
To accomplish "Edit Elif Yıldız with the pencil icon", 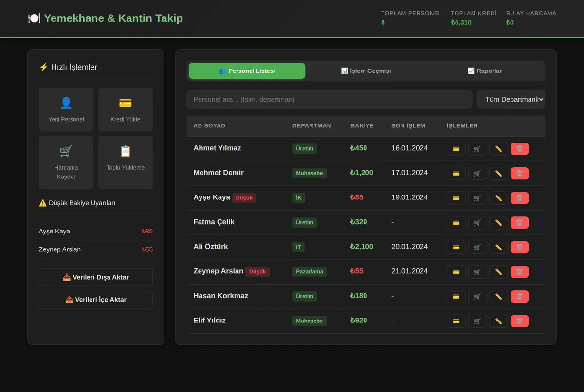I will pos(498,321).
